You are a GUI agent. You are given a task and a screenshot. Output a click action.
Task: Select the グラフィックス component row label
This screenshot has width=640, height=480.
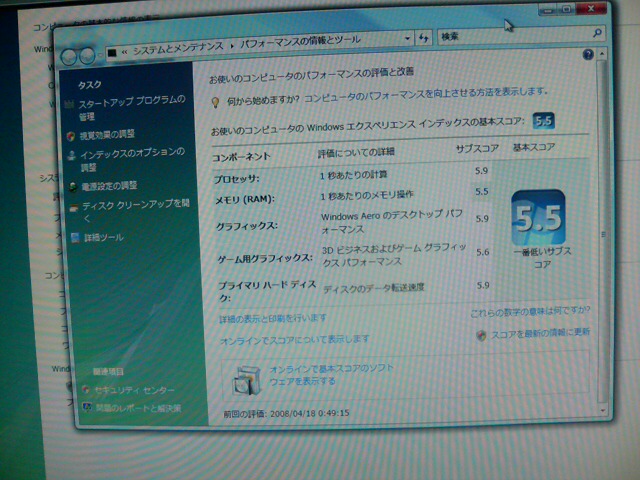click(247, 226)
